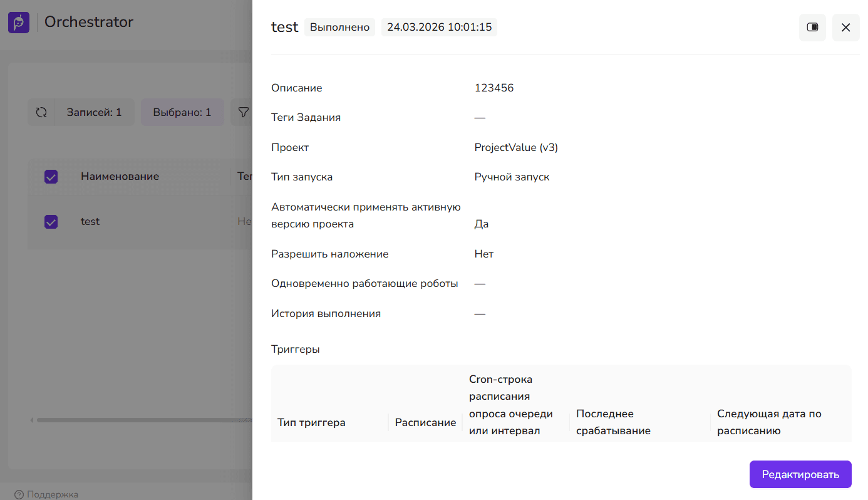Toggle the select-all checkbox in header
868x500 pixels.
51,177
